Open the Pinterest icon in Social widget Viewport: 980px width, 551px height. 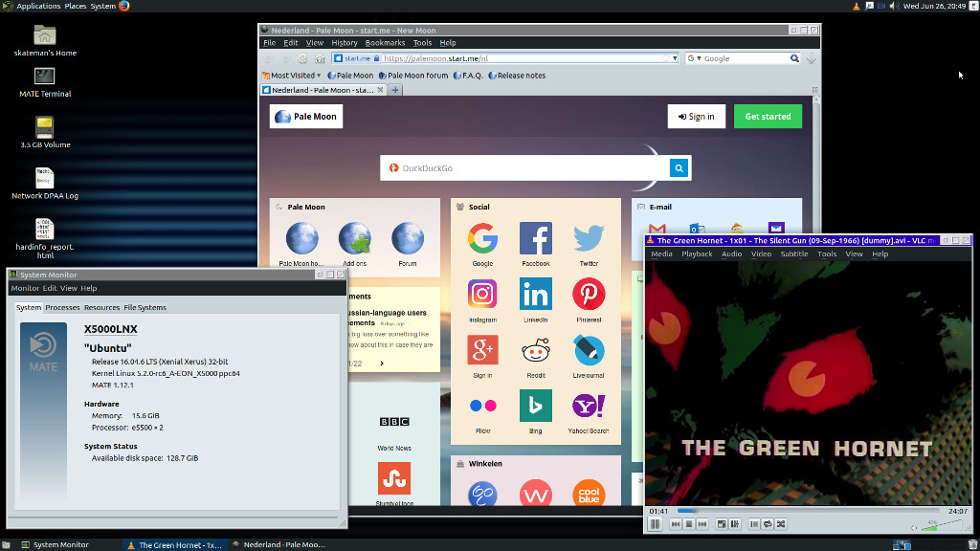(589, 294)
